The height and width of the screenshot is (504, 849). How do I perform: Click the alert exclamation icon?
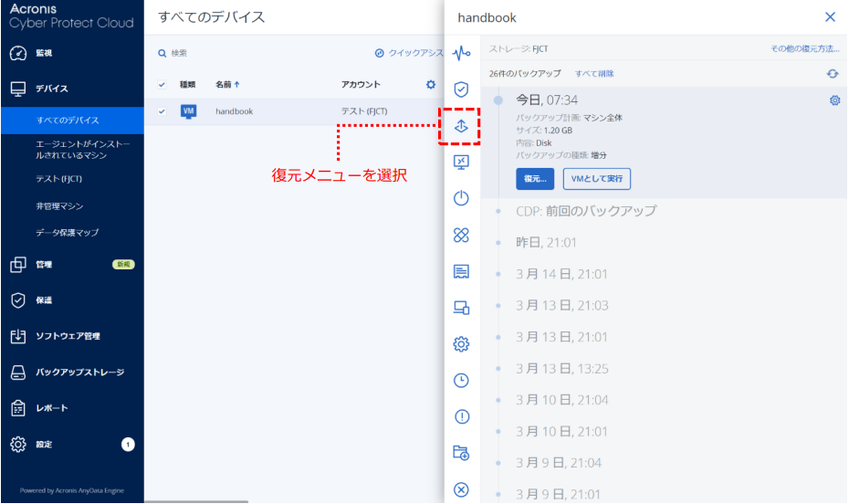[461, 416]
